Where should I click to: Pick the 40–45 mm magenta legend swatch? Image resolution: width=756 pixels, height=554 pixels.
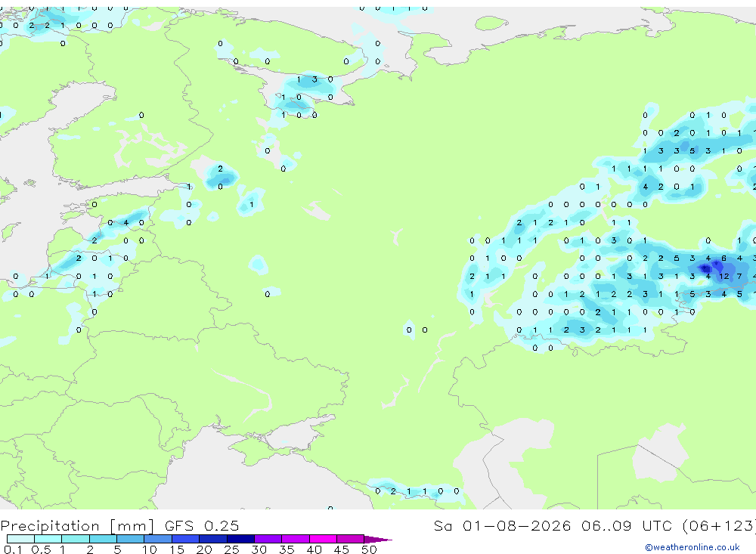tap(323, 539)
